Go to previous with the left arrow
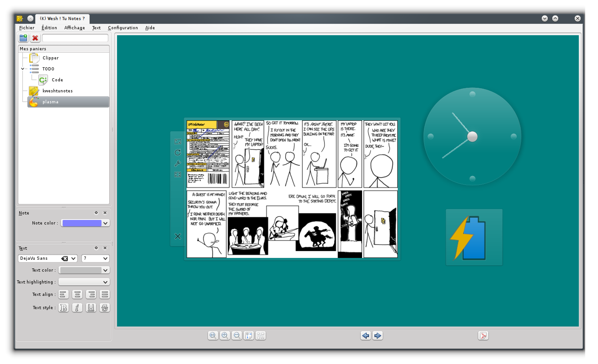Image resolution: width=598 pixels, height=364 pixels. (366, 336)
